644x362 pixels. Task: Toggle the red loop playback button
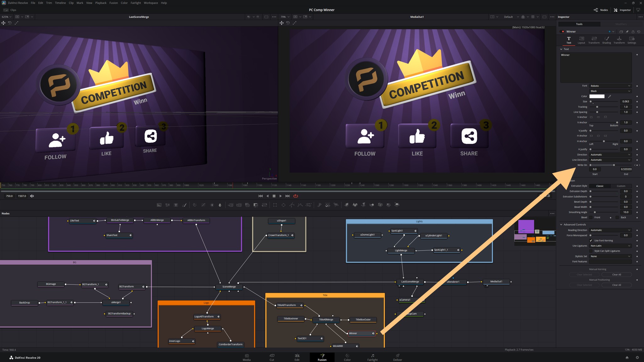pyautogui.click(x=296, y=196)
